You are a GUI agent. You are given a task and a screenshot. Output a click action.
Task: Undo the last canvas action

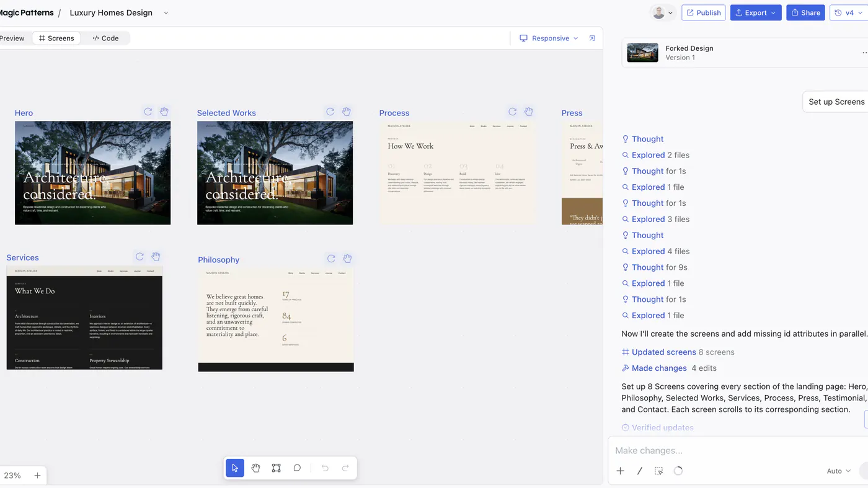point(325,468)
